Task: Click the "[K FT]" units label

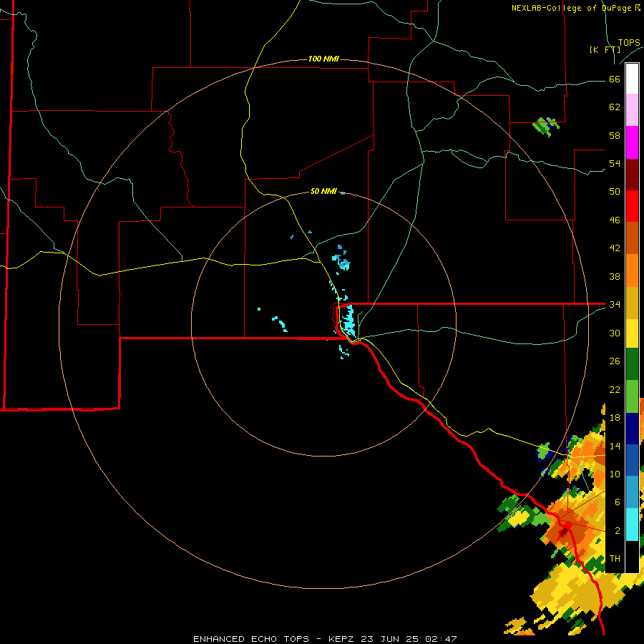Action: (x=605, y=49)
